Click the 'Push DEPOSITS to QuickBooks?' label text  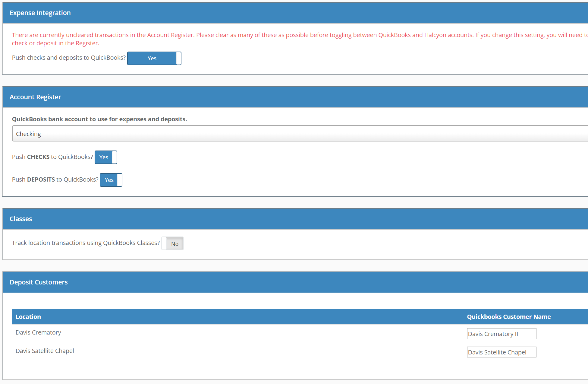(x=55, y=179)
